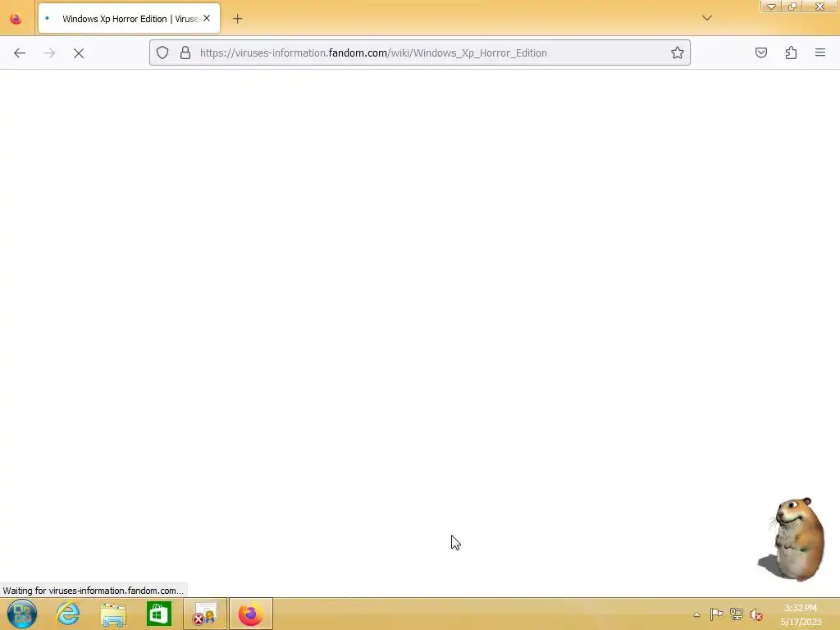Save page to Pocket
The height and width of the screenshot is (630, 840).
(x=761, y=52)
